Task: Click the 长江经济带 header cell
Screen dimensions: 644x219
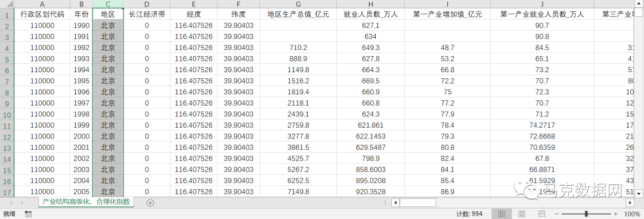Action: (x=147, y=14)
